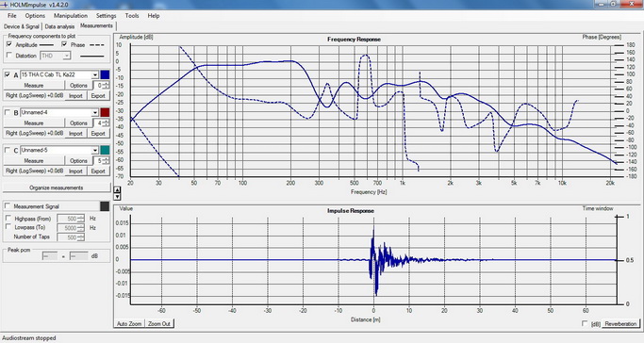Image resolution: width=644 pixels, height=343 pixels.
Task: Click Import button for slot B
Action: point(75,134)
